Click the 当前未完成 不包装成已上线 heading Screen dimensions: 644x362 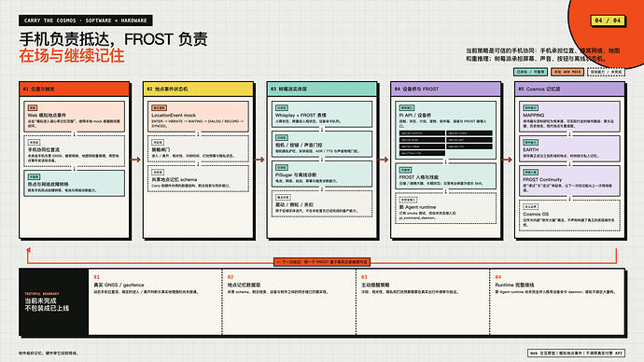47,304
